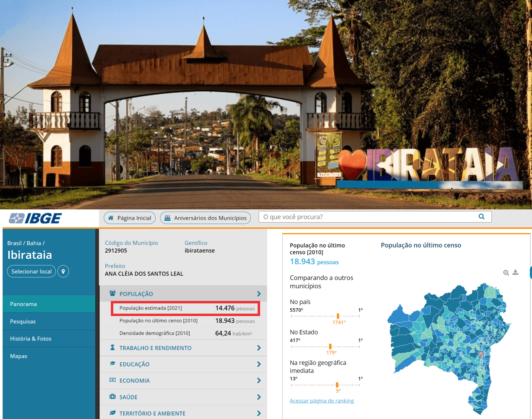The image size is (532, 419).
Task: Click the Bahia breadcrumb text
Action: (x=34, y=243)
